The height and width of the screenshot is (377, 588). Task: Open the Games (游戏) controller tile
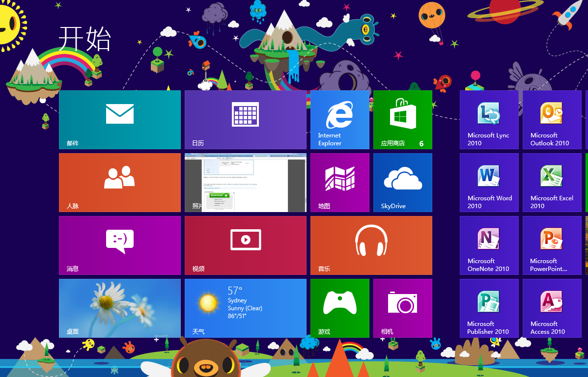click(x=340, y=308)
